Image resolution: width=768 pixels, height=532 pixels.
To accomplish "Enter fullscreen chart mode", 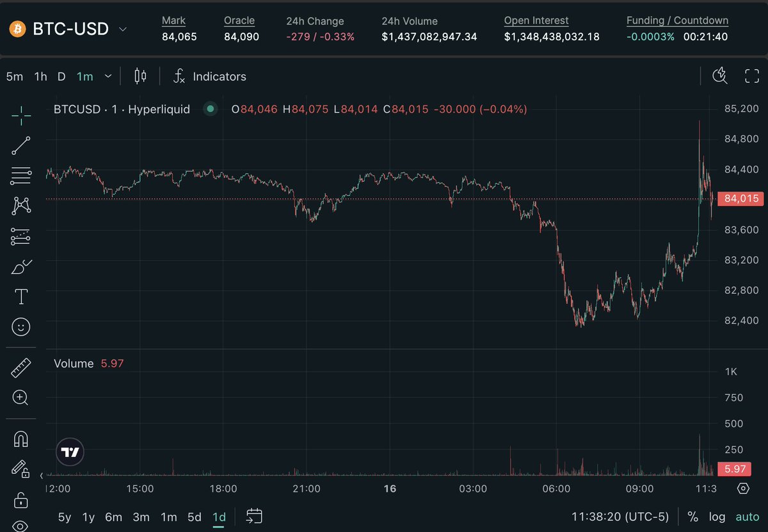I will click(752, 76).
